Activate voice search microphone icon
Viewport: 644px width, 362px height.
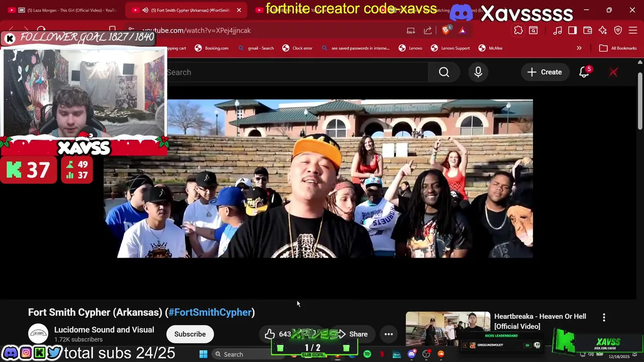478,72
